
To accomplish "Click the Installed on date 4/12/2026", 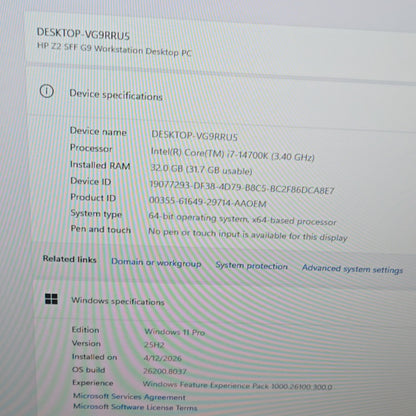I will (163, 358).
